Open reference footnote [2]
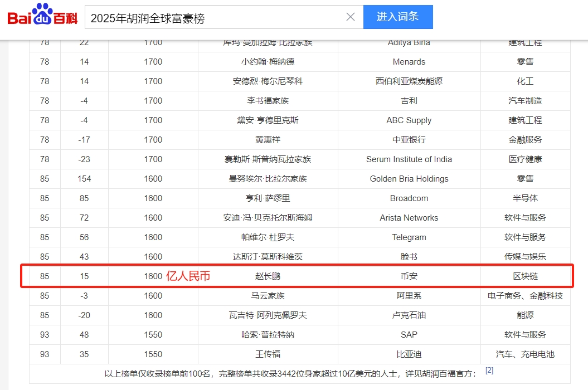The height and width of the screenshot is (390, 588). pos(489,370)
